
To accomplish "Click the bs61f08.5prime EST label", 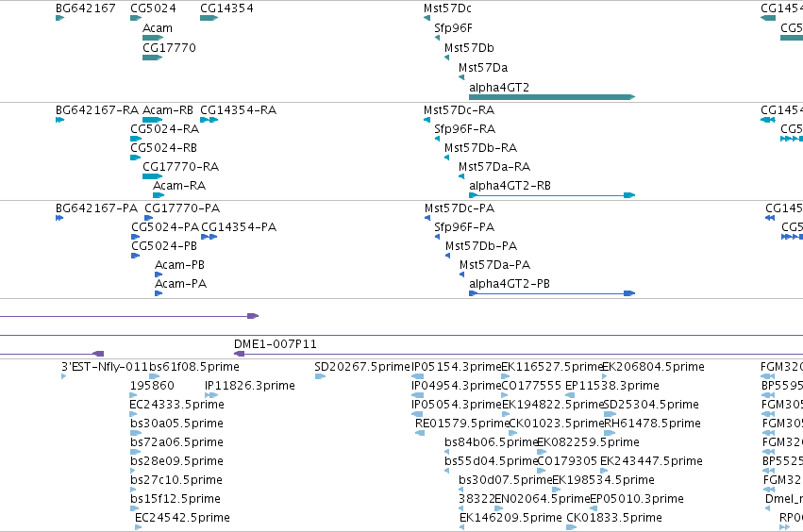I will coord(194,367).
